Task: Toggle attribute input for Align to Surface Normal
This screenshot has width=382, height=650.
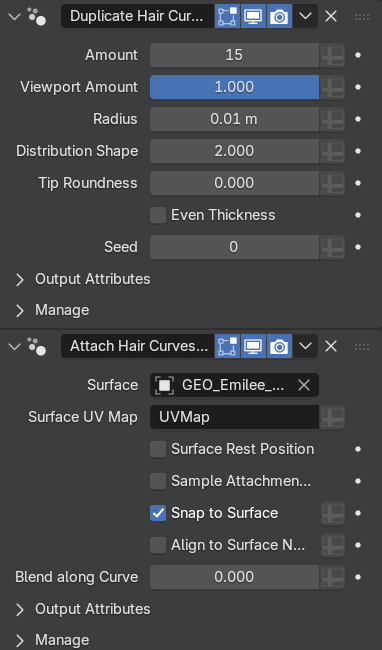Action: pos(333,545)
